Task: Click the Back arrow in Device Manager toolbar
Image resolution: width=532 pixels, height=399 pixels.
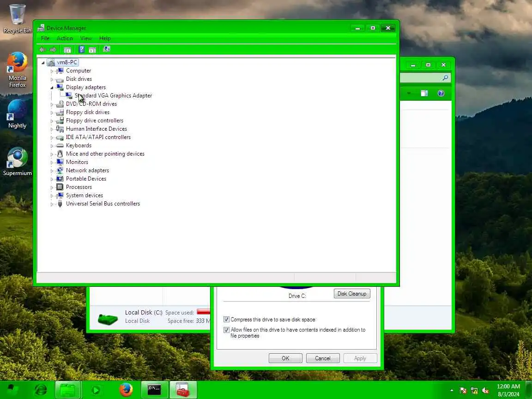Action: pos(42,49)
